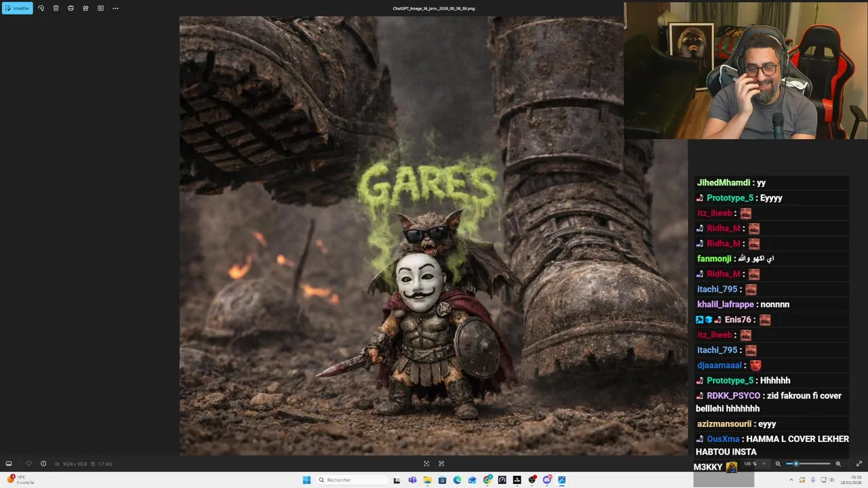Open Microsoft Teams from the taskbar

click(x=412, y=480)
